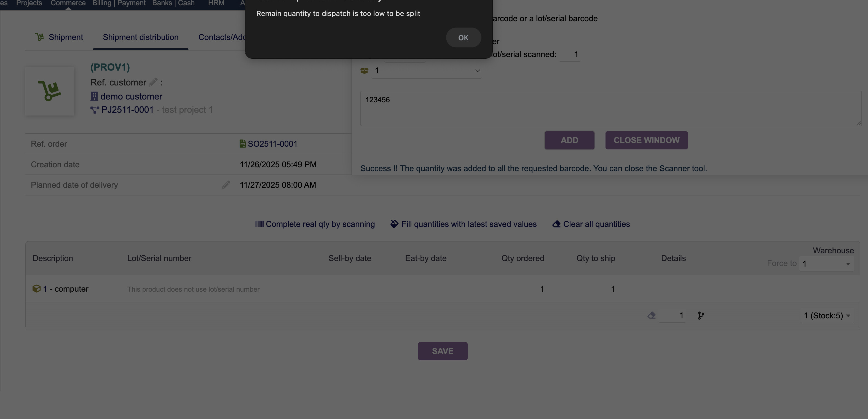Click the shipment trolley thumbnail image
The image size is (868, 419).
tap(50, 91)
